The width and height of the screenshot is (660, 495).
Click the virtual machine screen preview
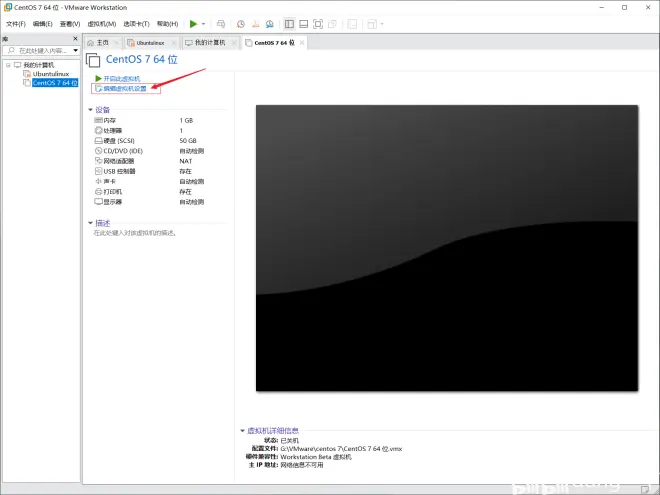[447, 248]
